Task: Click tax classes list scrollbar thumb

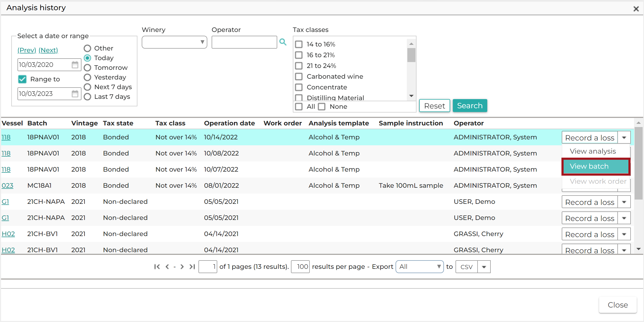Action: (x=411, y=55)
